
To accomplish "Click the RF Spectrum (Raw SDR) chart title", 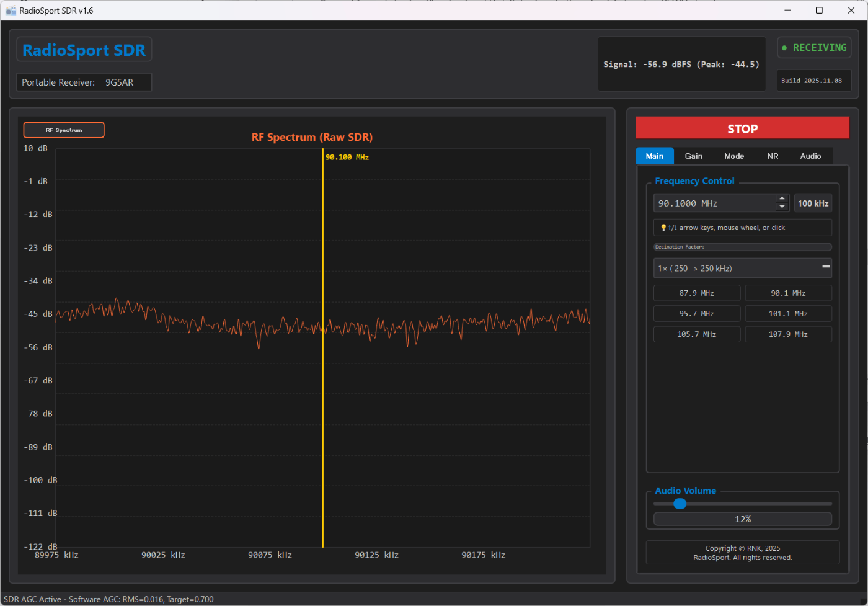I will pos(312,137).
